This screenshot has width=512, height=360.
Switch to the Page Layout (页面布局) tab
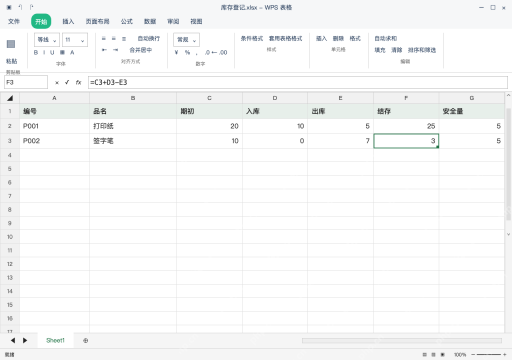click(97, 21)
